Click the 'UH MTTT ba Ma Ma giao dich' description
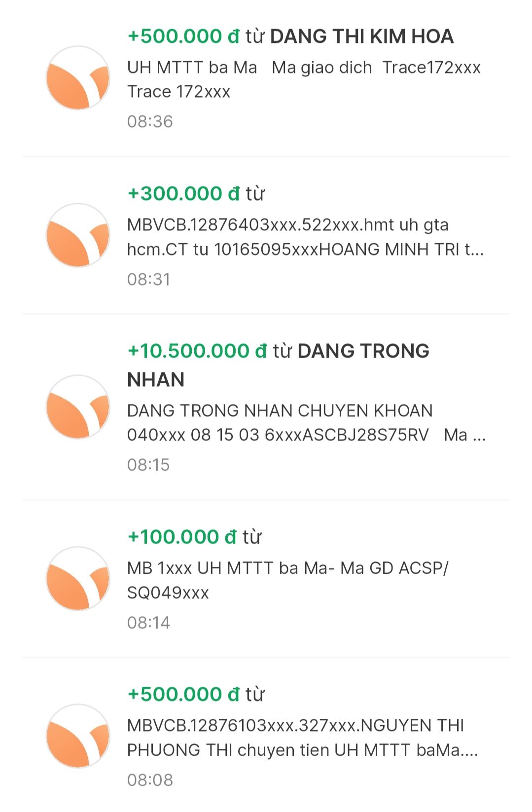532x812 pixels. pyautogui.click(x=303, y=79)
